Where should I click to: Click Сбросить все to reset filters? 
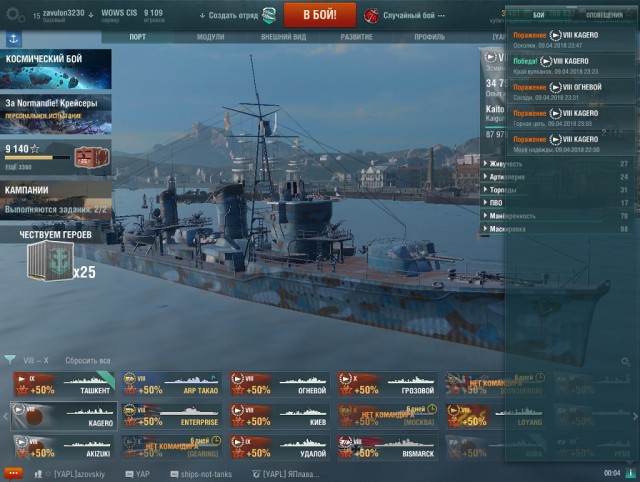[x=88, y=361]
